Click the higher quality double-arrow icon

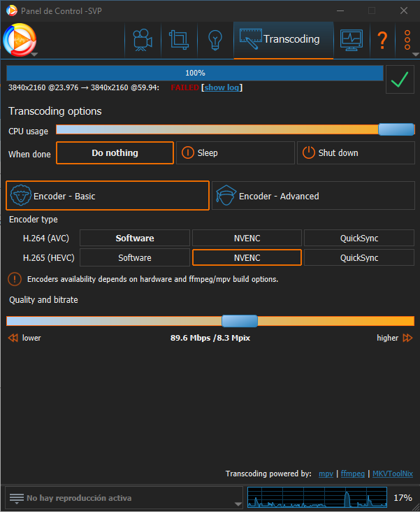(x=408, y=338)
